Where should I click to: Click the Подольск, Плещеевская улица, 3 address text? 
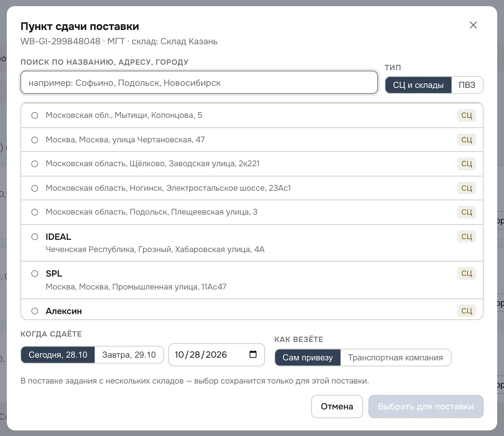(152, 212)
